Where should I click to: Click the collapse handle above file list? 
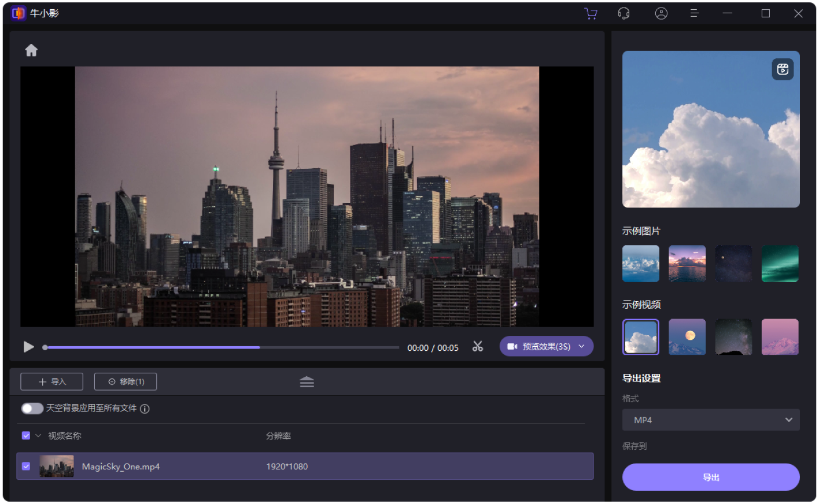(x=307, y=381)
